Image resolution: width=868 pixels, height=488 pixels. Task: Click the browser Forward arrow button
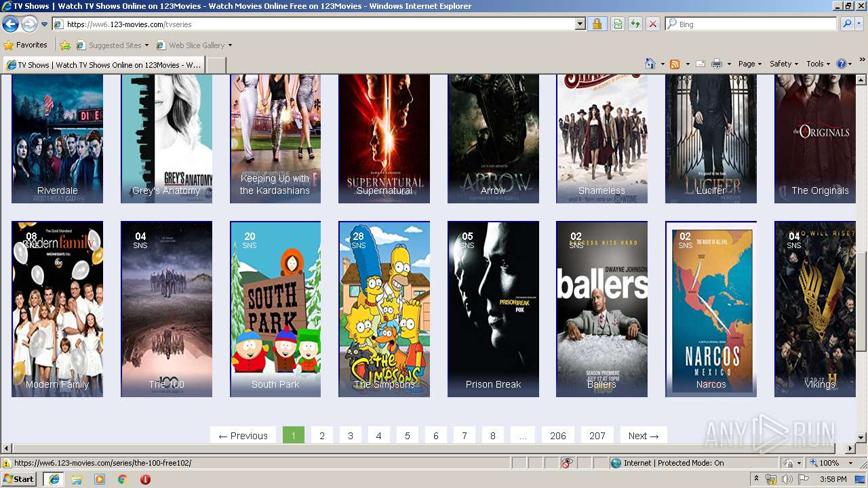coord(29,24)
